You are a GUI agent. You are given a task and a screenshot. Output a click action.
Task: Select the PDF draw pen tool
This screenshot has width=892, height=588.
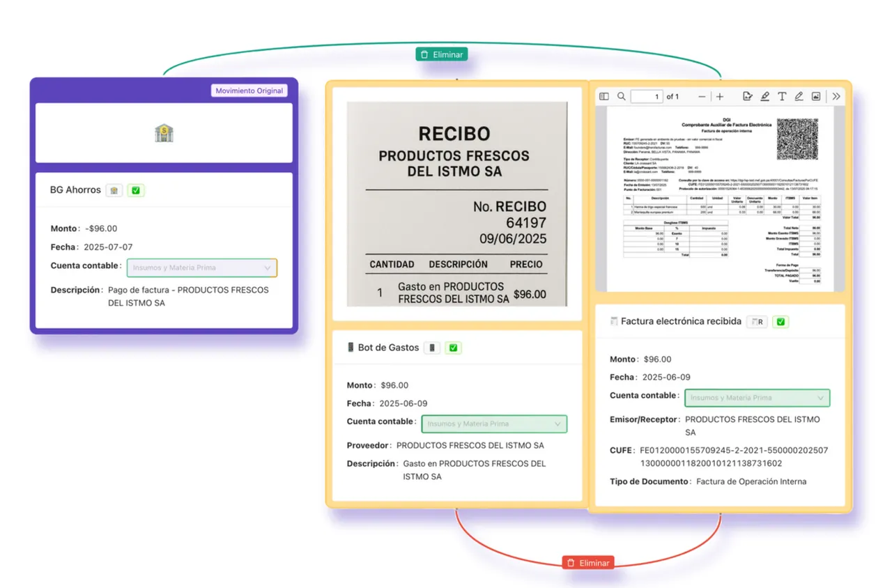coord(799,96)
